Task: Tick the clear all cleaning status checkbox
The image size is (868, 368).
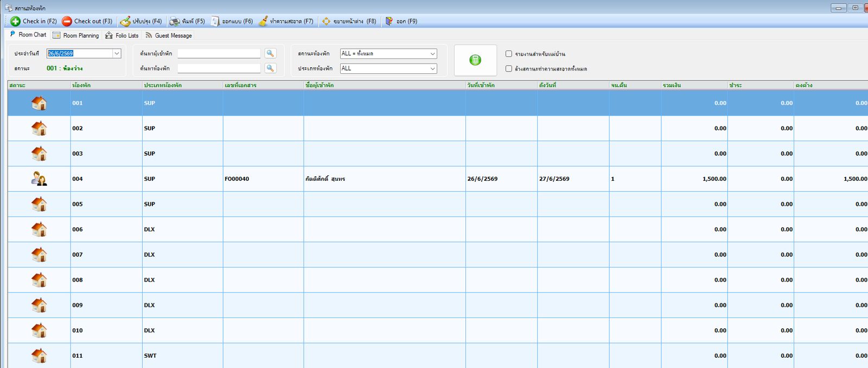Action: [509, 68]
